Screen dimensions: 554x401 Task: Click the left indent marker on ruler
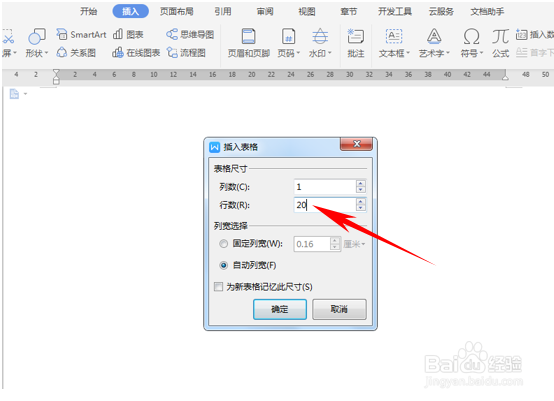tap(56, 77)
